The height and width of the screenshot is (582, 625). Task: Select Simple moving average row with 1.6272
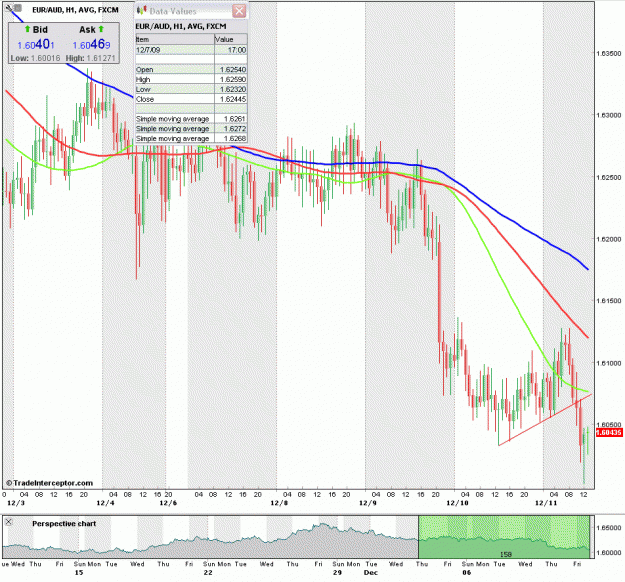point(191,129)
